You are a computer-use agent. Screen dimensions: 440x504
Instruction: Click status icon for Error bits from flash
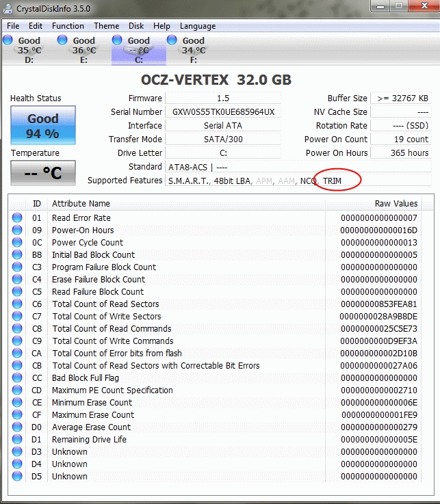(x=17, y=353)
